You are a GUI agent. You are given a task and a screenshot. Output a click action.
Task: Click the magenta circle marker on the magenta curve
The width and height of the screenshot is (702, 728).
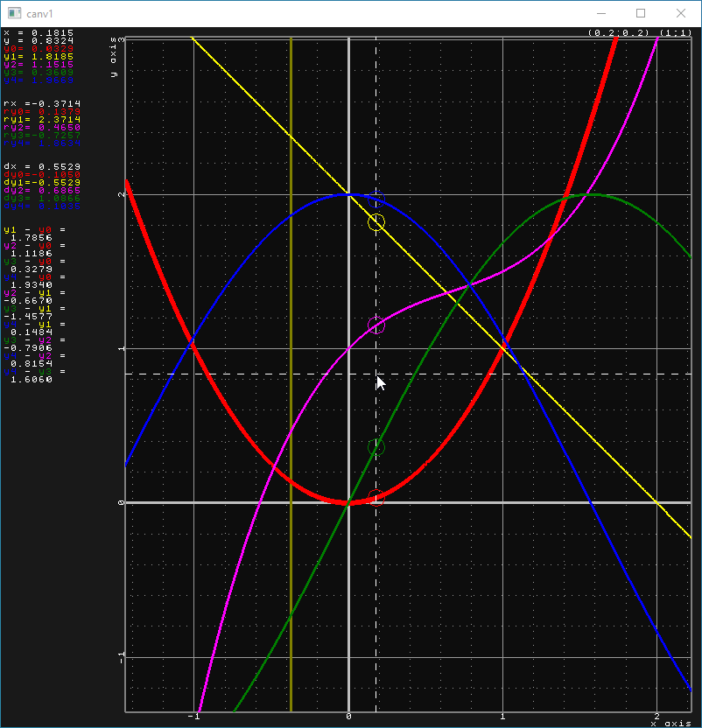[376, 325]
